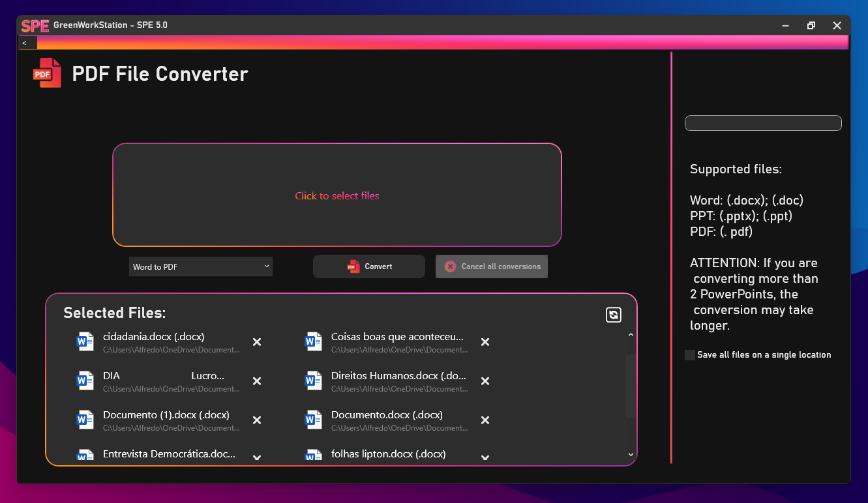Remove Documento.docx from the selected files
Viewport: 868px width, 503px height.
485,420
